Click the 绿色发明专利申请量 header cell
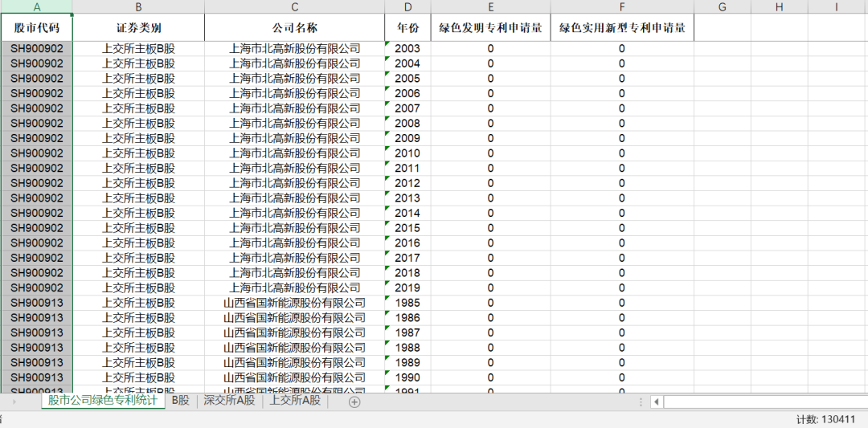868x428 pixels. (x=490, y=27)
